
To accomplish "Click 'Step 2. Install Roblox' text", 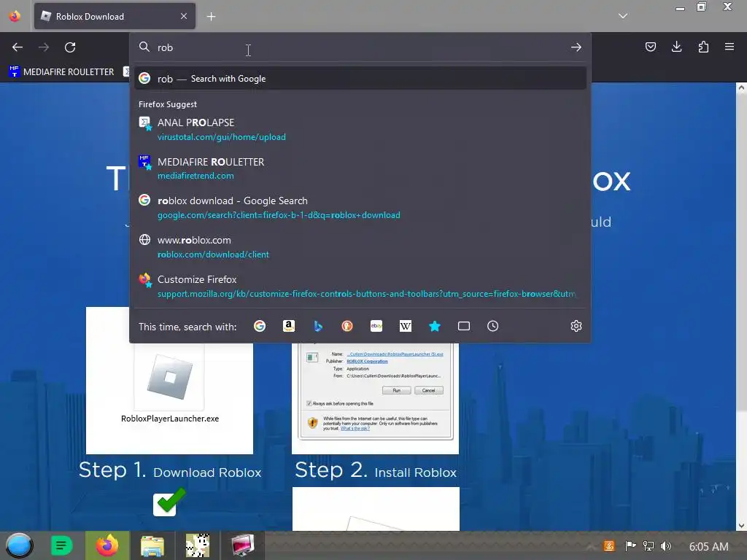I will [x=376, y=470].
